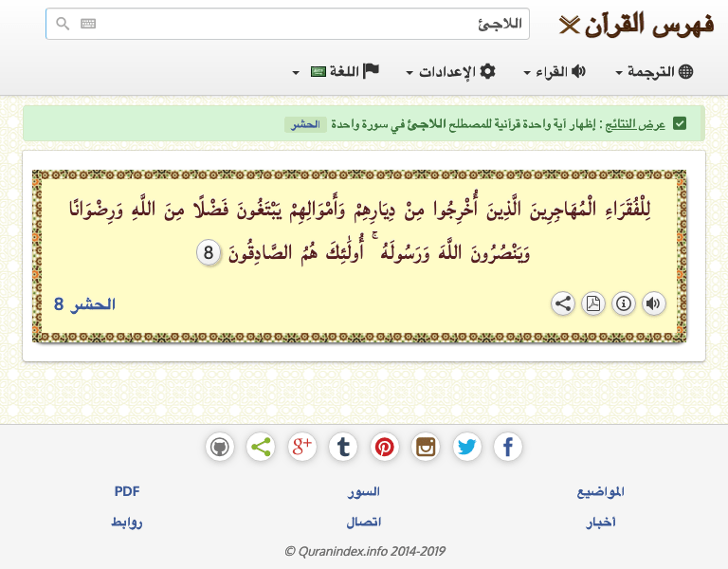Open the PDF footer link
This screenshot has width=728, height=569.
(127, 491)
